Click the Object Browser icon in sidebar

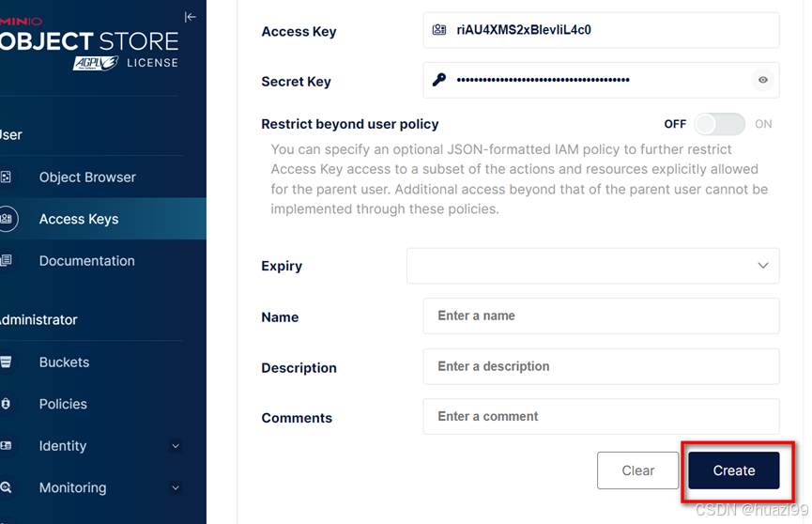[7, 177]
